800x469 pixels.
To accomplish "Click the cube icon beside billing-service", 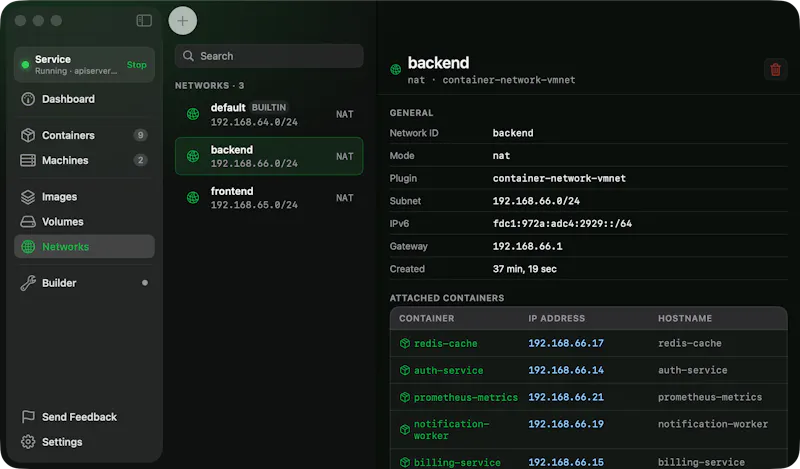I will tap(405, 462).
